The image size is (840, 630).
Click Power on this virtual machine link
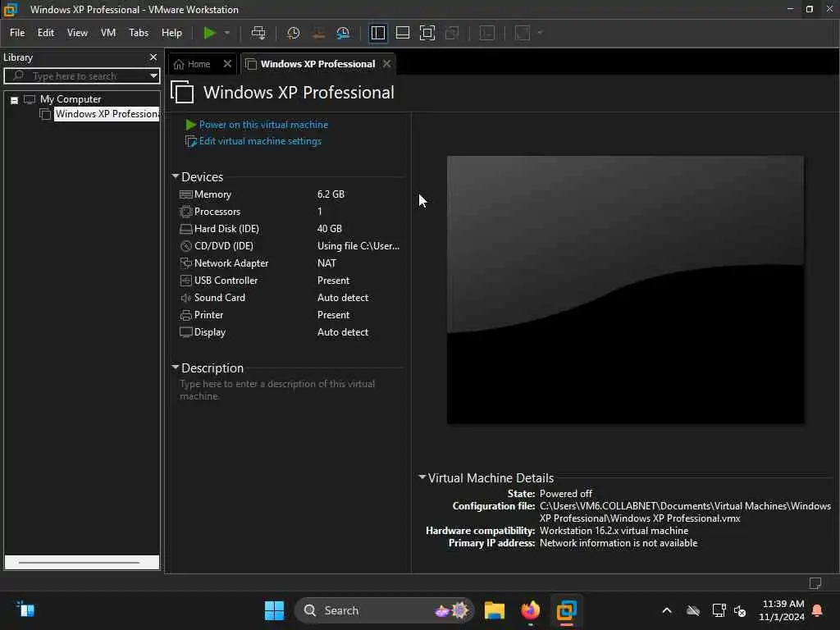click(x=263, y=125)
